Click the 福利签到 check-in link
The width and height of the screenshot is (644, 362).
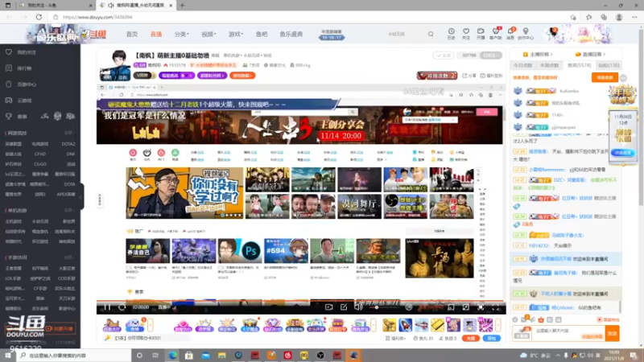[491, 76]
